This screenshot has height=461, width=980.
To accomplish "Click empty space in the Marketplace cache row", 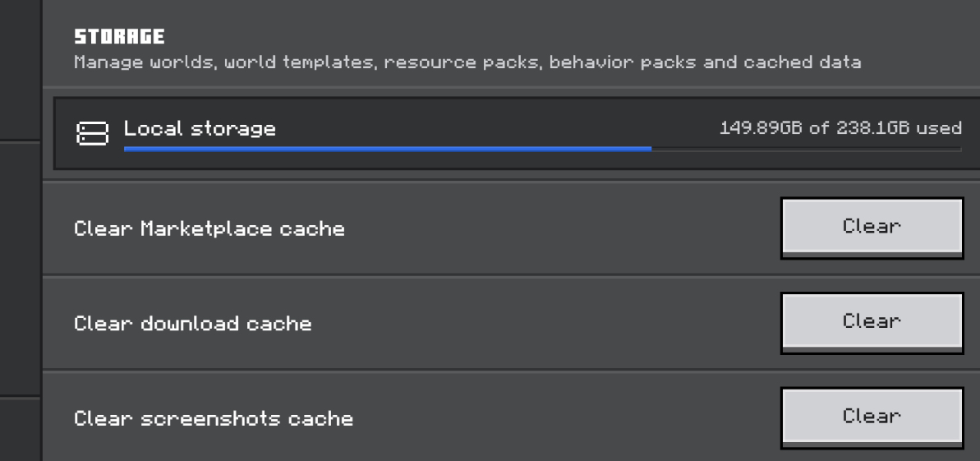I will (563, 228).
